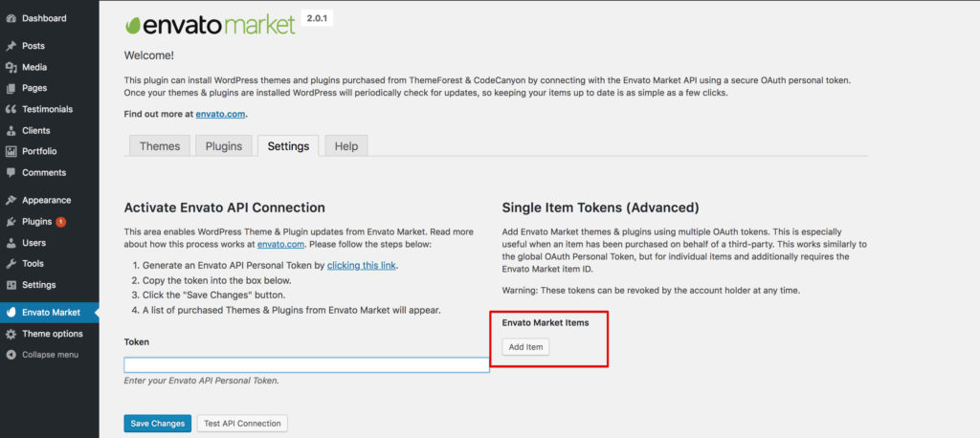Open the Help tab
This screenshot has width=980, height=438.
pyautogui.click(x=346, y=146)
